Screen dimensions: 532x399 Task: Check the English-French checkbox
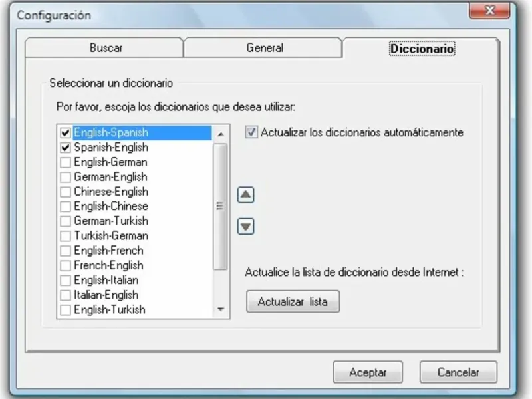pyautogui.click(x=65, y=251)
